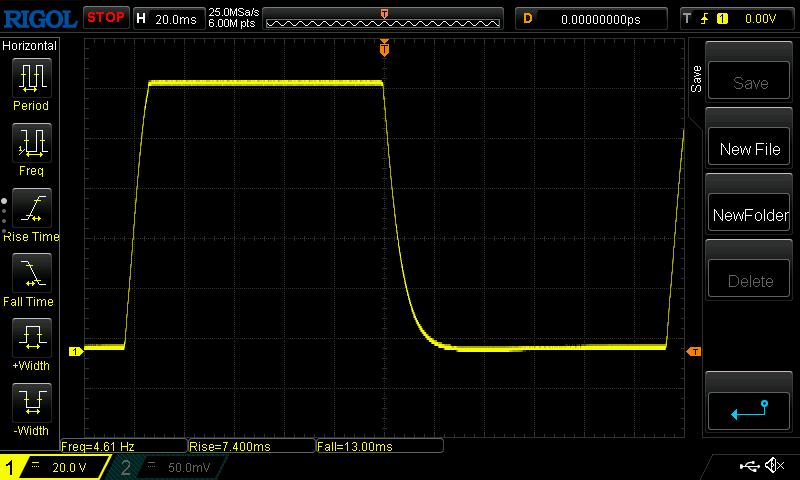Click the 6.00M pts memory depth readout
This screenshot has height=480, width=800.
point(232,23)
